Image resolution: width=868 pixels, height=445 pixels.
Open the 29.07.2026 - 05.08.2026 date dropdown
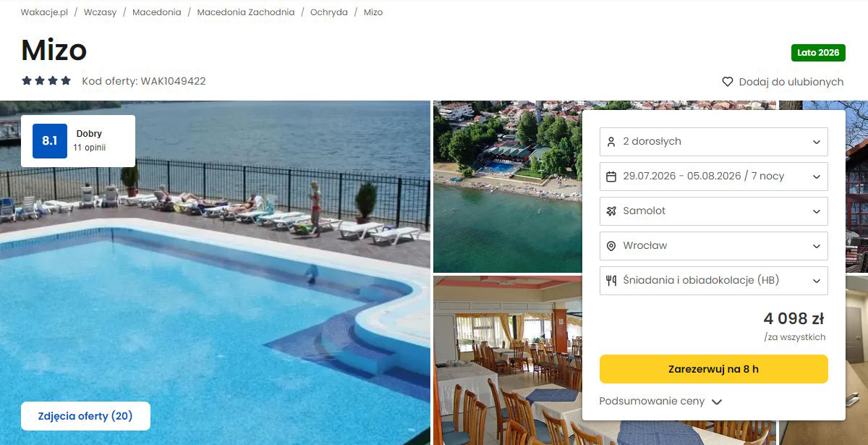tap(714, 177)
